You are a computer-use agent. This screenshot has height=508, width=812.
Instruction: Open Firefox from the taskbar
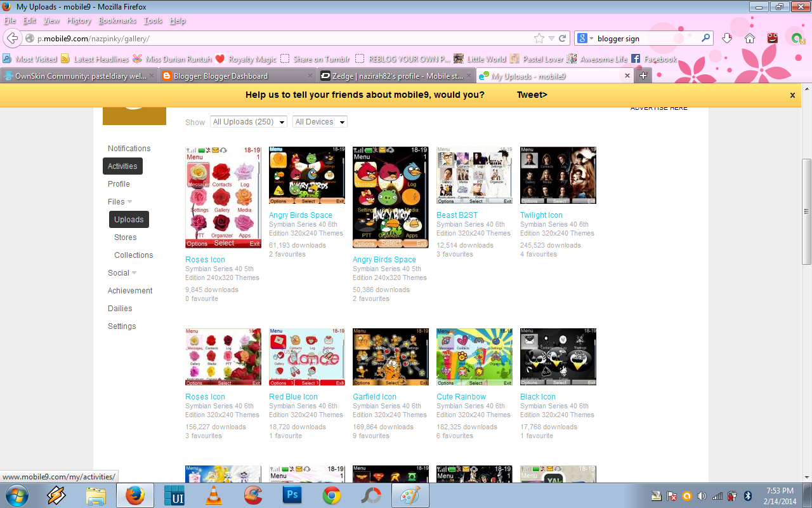tap(134, 495)
